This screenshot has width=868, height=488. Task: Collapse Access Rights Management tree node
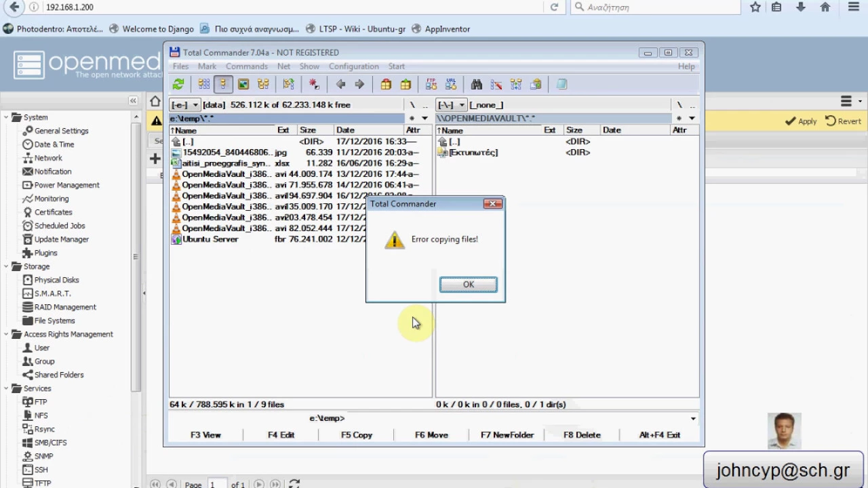tap(6, 334)
